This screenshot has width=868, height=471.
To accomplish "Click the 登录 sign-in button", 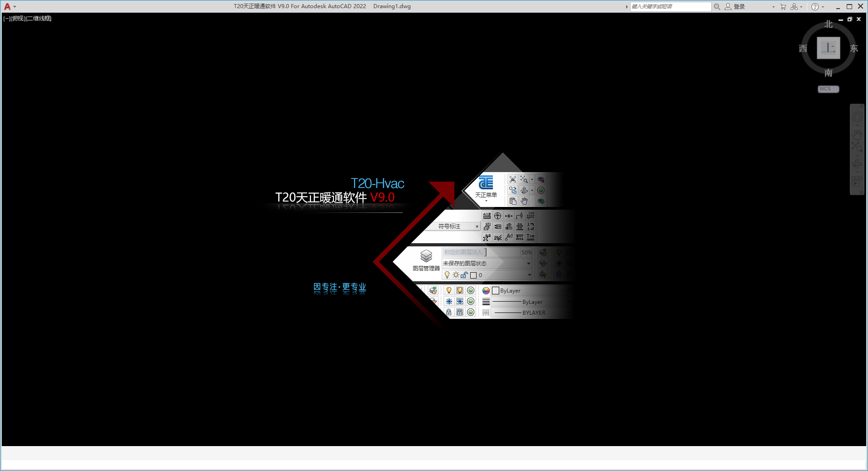I will pos(739,7).
